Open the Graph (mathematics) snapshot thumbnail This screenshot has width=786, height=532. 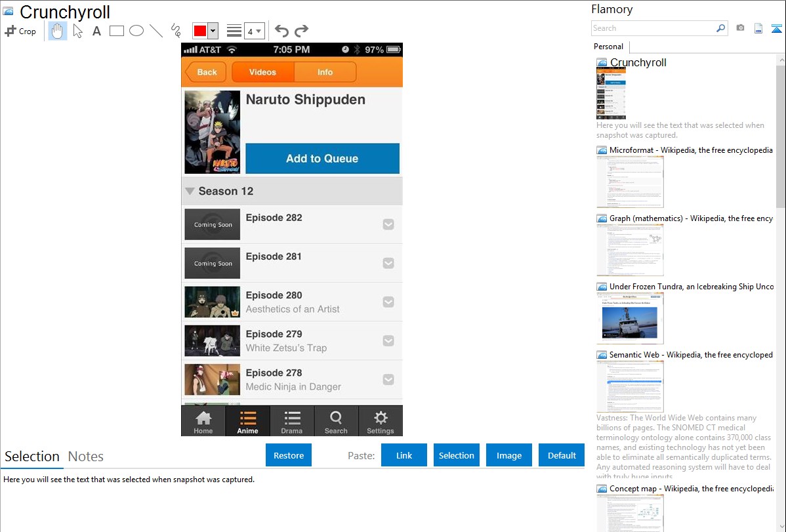click(630, 250)
